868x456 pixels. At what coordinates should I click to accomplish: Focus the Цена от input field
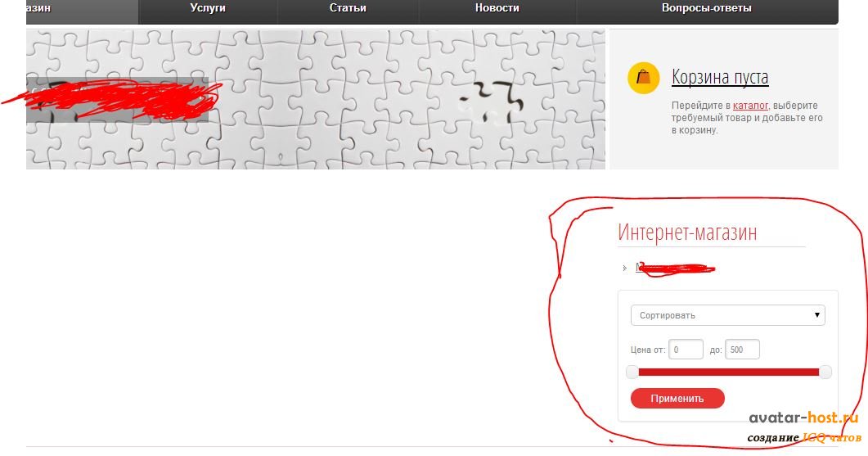coord(686,350)
